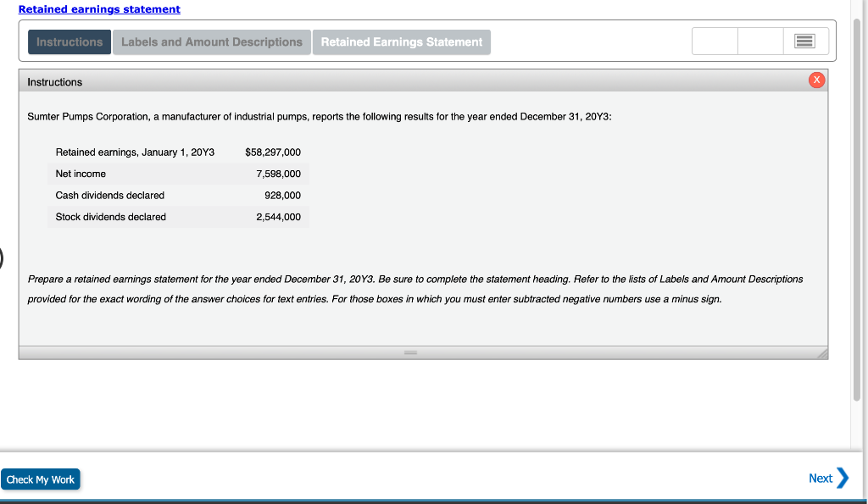Select the Stock dividends declared row
868x504 pixels.
pyautogui.click(x=111, y=216)
